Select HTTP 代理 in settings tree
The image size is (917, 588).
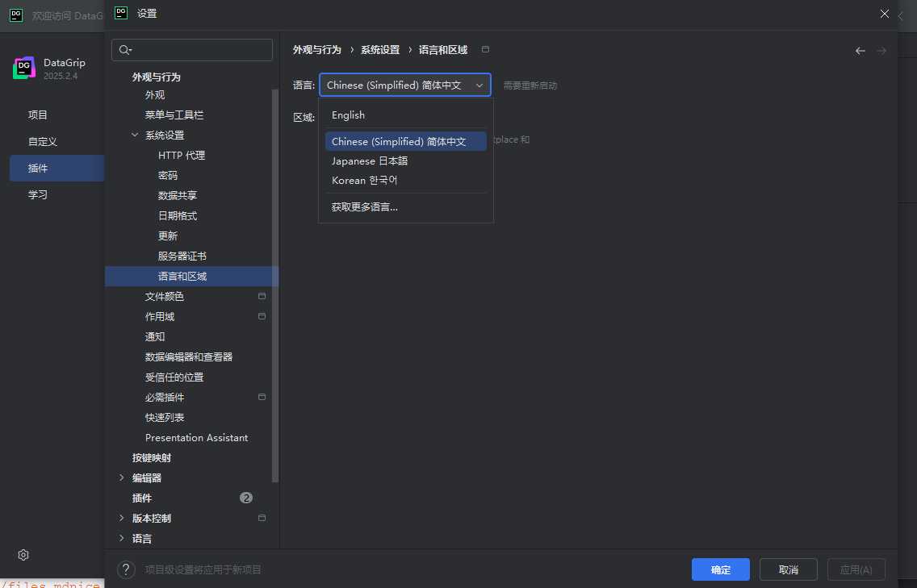coord(182,156)
